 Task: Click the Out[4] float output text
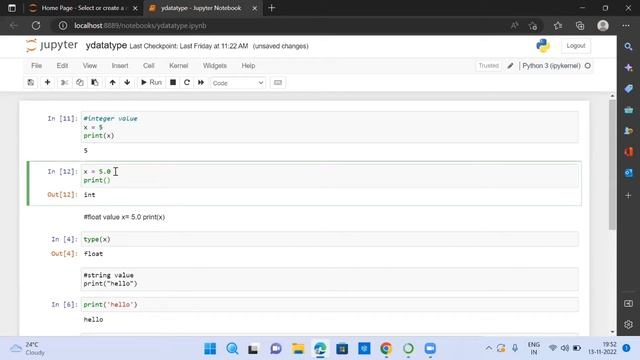pos(93,254)
